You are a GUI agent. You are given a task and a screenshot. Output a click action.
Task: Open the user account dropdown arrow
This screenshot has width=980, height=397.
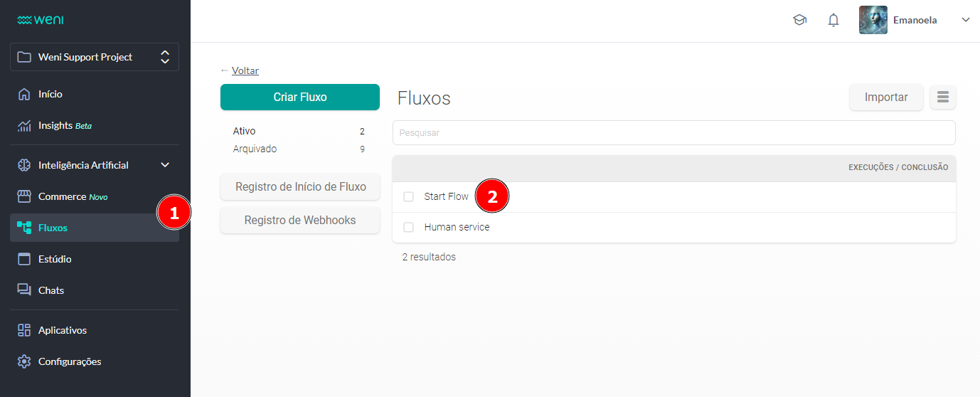pyautogui.click(x=965, y=20)
